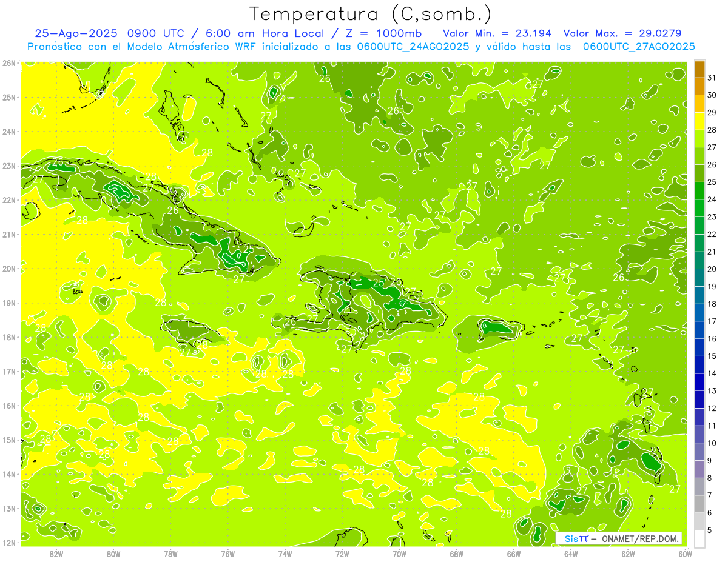Click the 'Temperatura (C,somb.)' map title
Viewport: 728px width, 562px height.
370,14
